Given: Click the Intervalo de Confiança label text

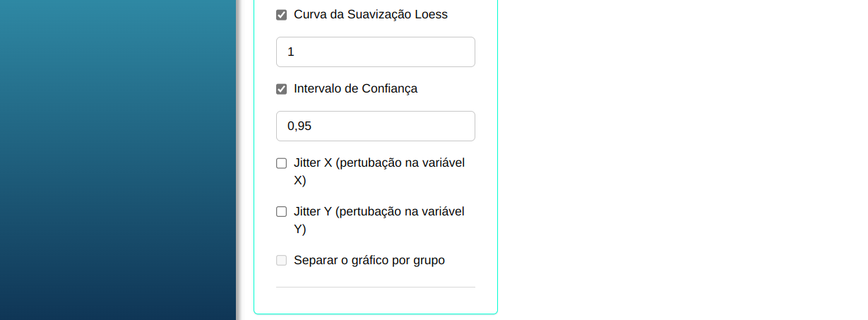Looking at the screenshot, I should pyautogui.click(x=355, y=88).
